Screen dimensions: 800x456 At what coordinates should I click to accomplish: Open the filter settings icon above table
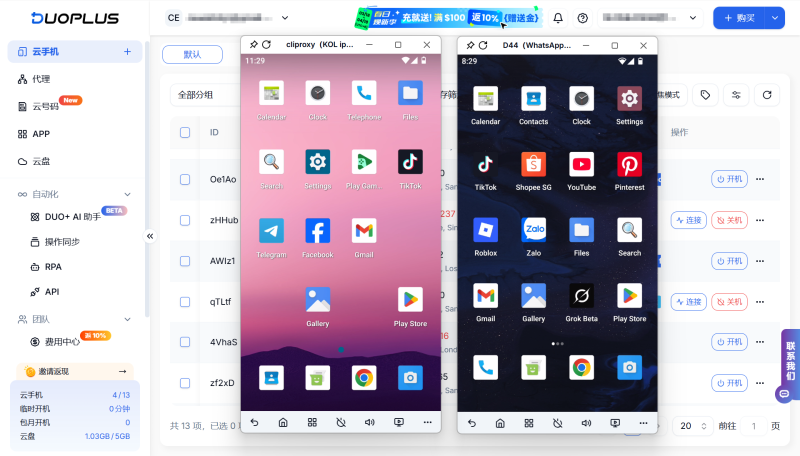(736, 95)
